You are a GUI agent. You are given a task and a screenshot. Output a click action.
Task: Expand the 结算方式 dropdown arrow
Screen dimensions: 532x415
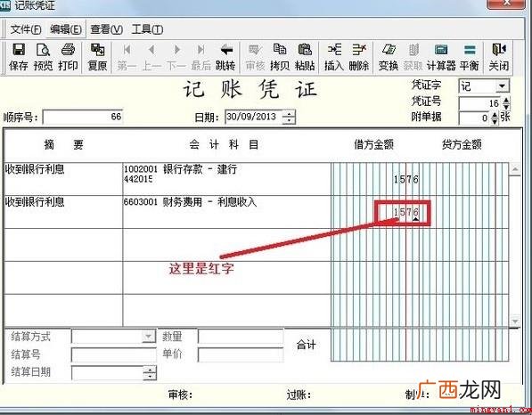tap(148, 337)
